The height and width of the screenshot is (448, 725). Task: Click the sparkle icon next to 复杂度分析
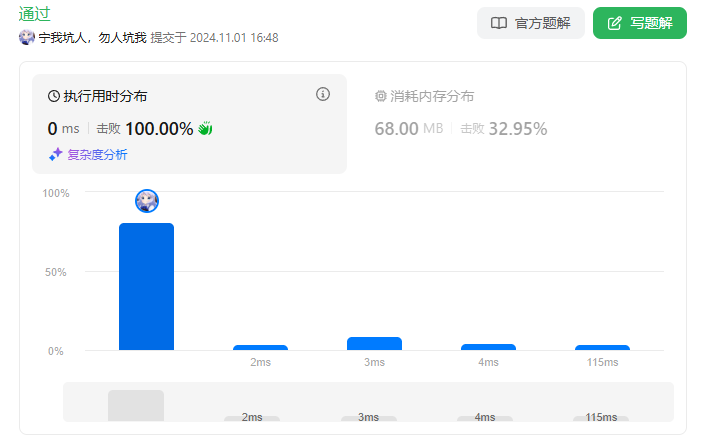(56, 154)
